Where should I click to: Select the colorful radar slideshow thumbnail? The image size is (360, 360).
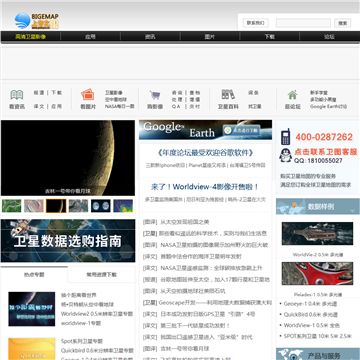pos(123,206)
